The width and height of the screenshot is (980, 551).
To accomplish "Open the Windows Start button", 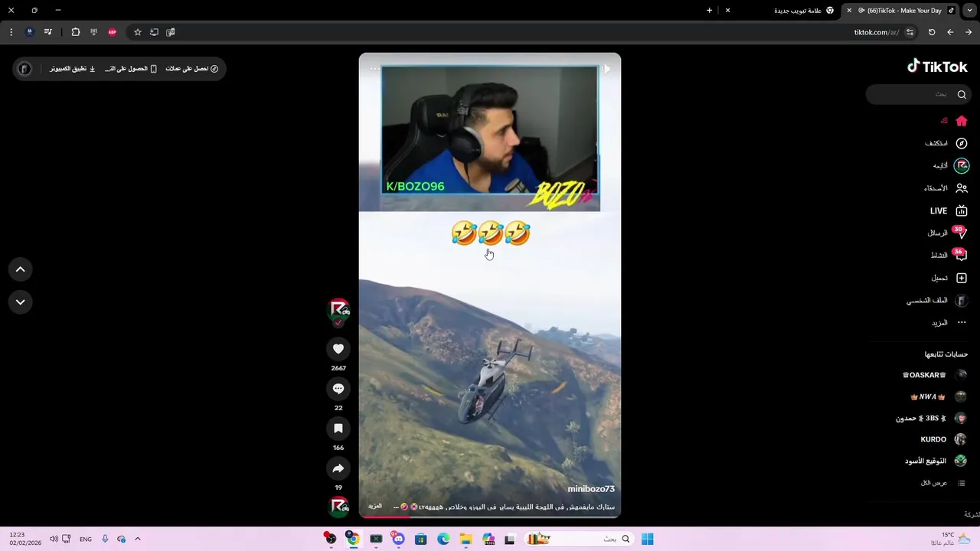I will [x=648, y=539].
